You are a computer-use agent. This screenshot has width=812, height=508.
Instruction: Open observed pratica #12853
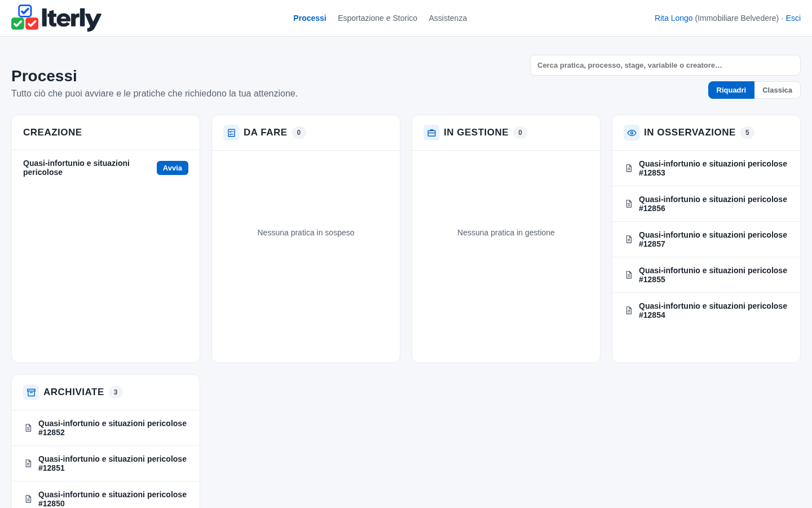point(706,168)
